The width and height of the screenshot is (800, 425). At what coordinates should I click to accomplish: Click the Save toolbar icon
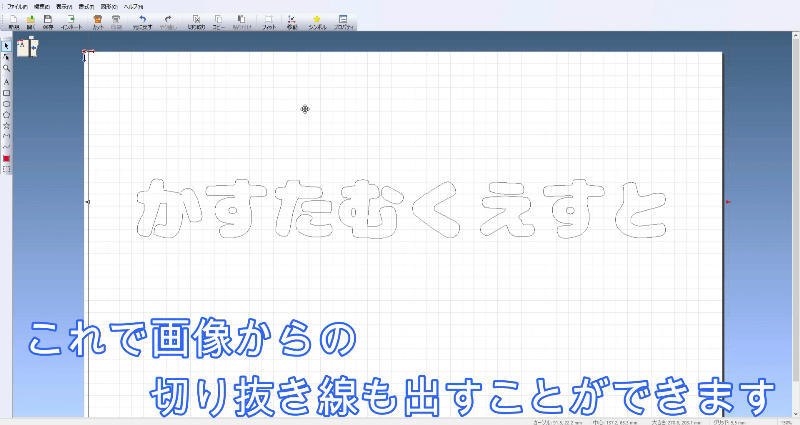pos(48,22)
